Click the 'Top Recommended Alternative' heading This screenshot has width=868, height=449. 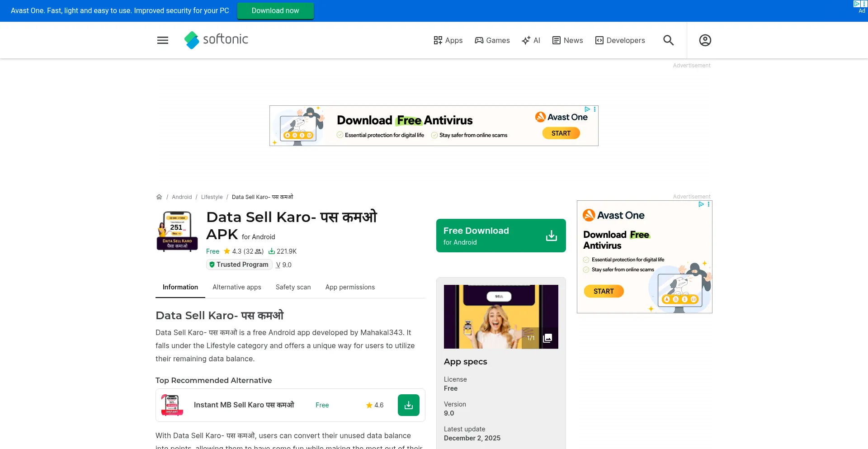point(214,380)
